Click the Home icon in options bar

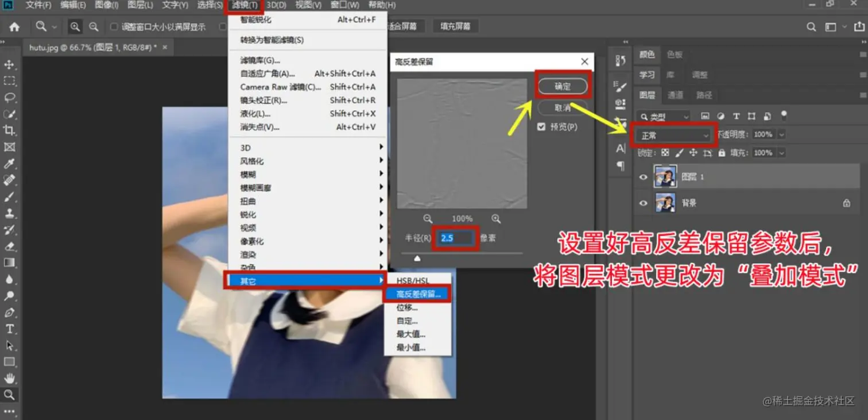(x=14, y=26)
